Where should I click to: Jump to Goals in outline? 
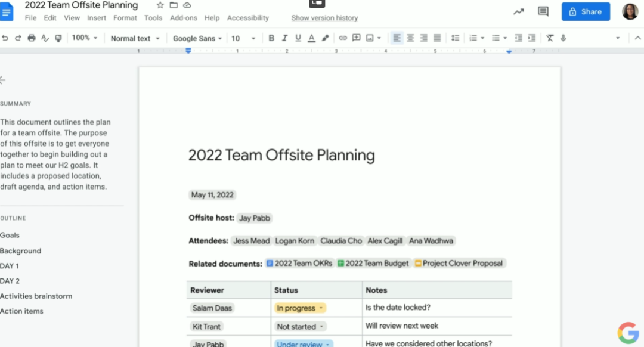click(x=10, y=236)
